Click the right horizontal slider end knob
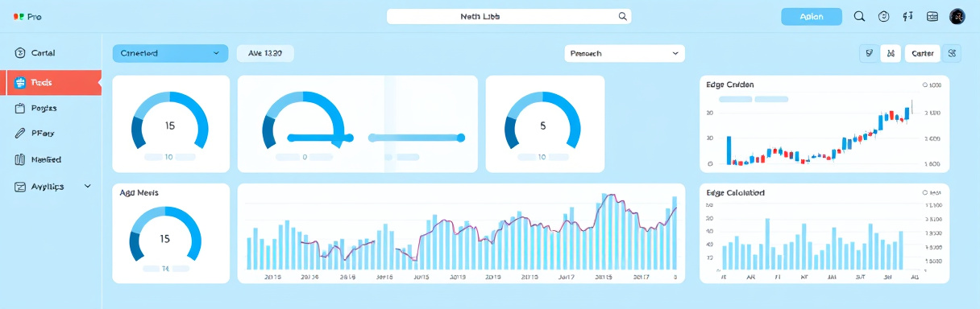Viewport: 980px width, 309px height. coord(461,138)
